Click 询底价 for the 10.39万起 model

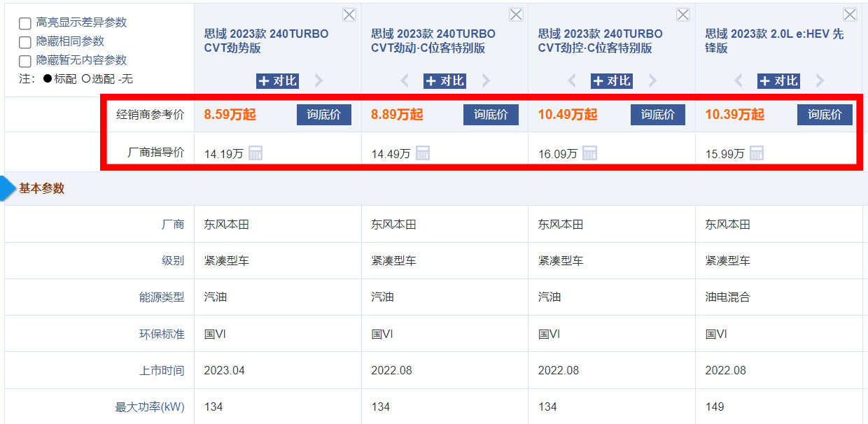(x=825, y=115)
